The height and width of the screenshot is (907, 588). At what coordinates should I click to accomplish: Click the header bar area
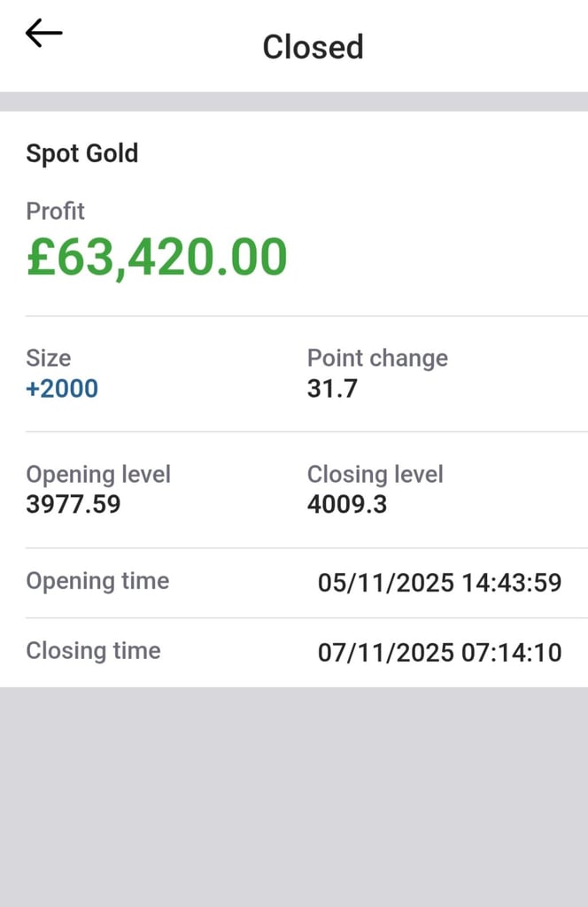click(294, 46)
